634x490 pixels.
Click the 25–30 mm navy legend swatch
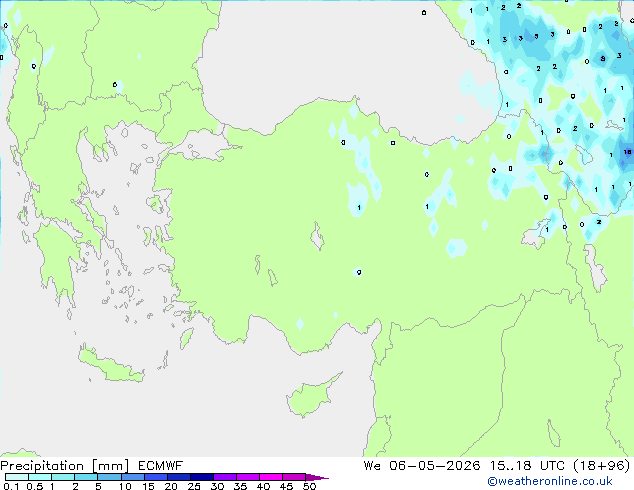201,477
